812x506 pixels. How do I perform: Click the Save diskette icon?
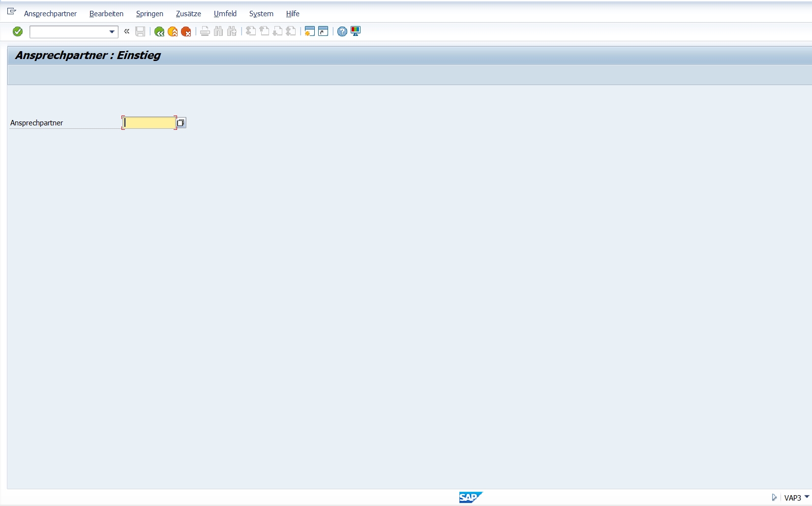(x=140, y=31)
